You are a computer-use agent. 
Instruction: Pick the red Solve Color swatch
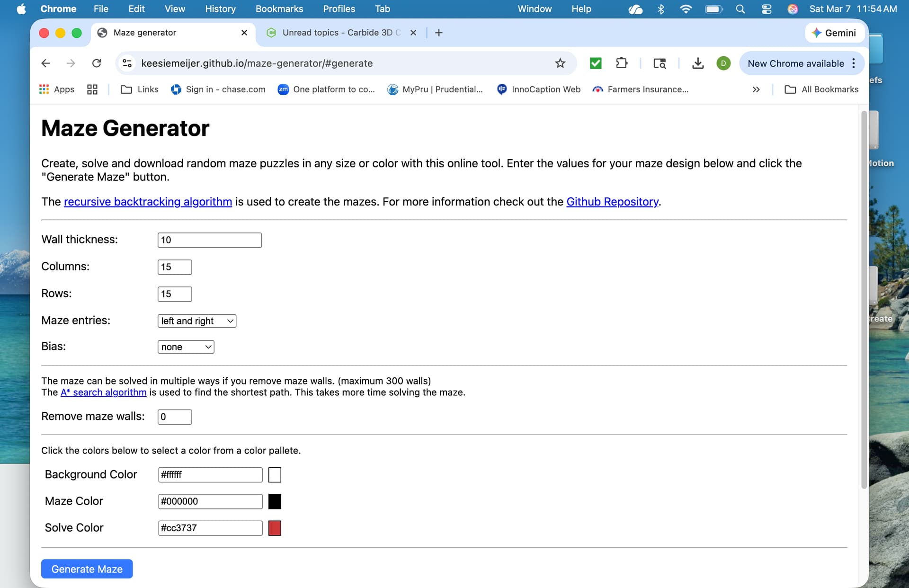point(275,528)
